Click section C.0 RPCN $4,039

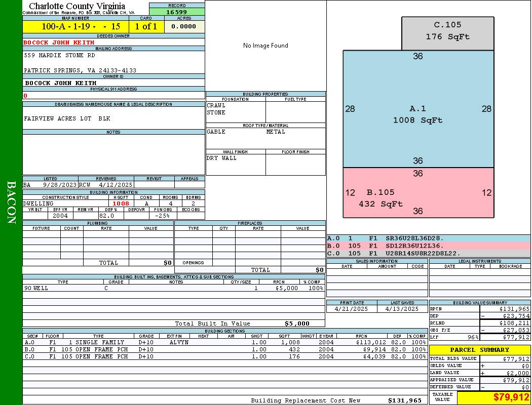point(375,356)
